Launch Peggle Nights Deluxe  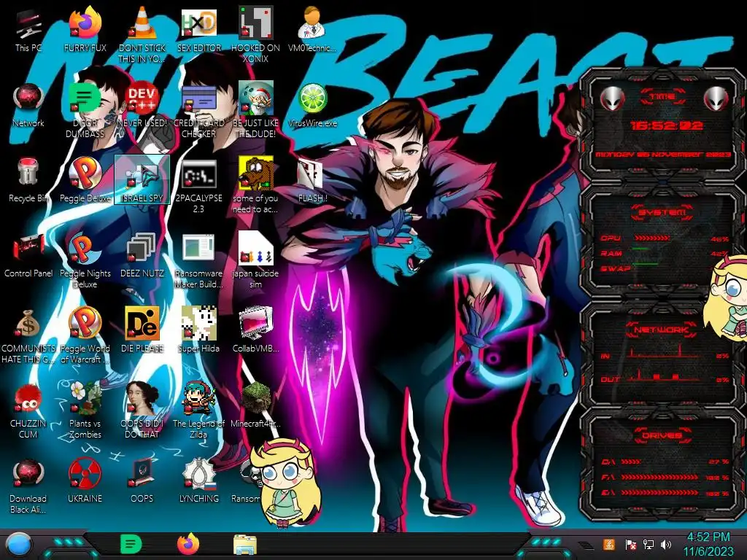tap(85, 260)
